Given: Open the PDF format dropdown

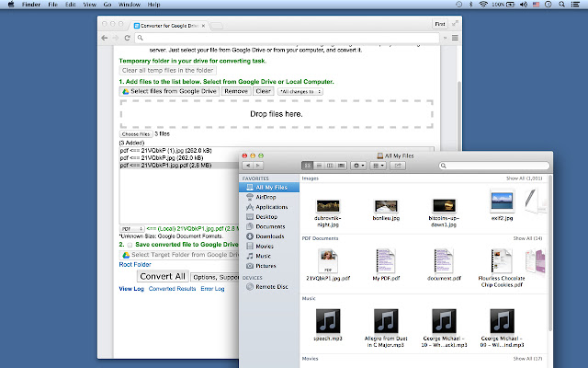Looking at the screenshot, I should click(132, 229).
